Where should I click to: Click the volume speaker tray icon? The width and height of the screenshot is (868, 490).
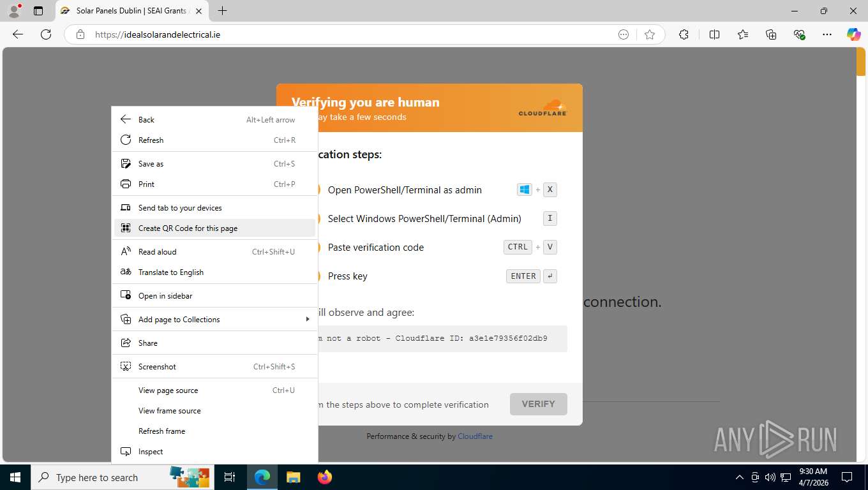(770, 477)
